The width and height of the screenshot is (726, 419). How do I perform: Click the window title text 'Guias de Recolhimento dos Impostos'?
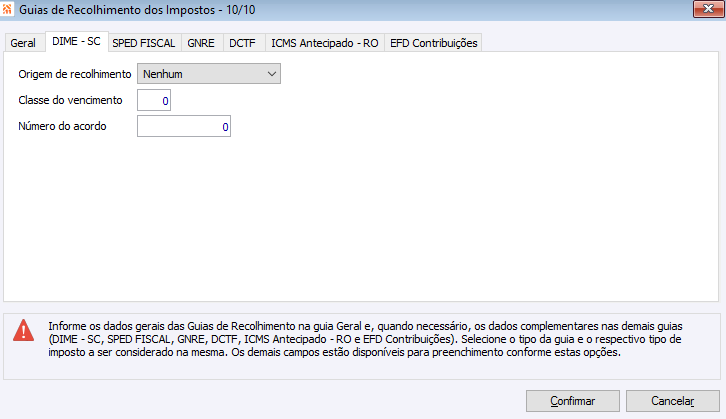click(x=113, y=9)
